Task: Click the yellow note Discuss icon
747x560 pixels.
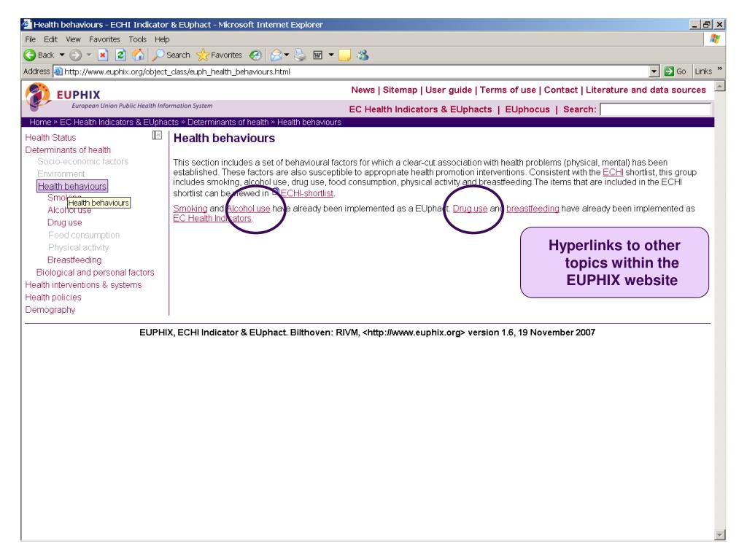Action: coord(344,55)
